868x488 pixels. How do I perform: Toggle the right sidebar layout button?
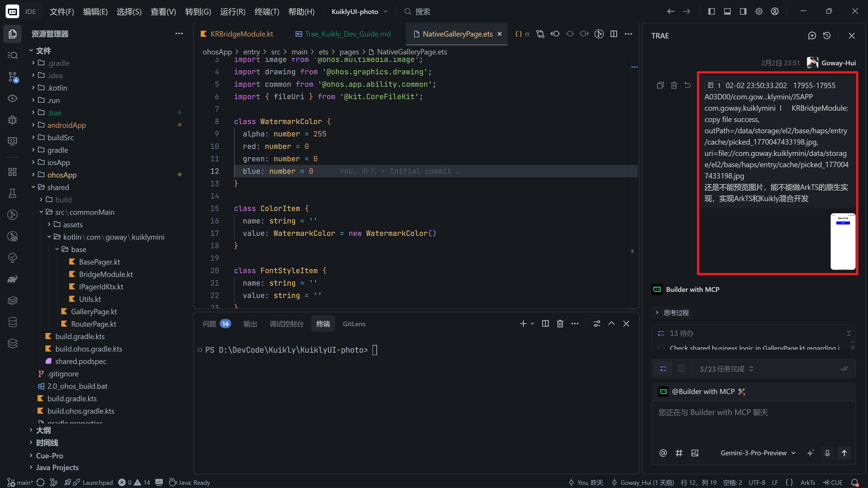743,12
